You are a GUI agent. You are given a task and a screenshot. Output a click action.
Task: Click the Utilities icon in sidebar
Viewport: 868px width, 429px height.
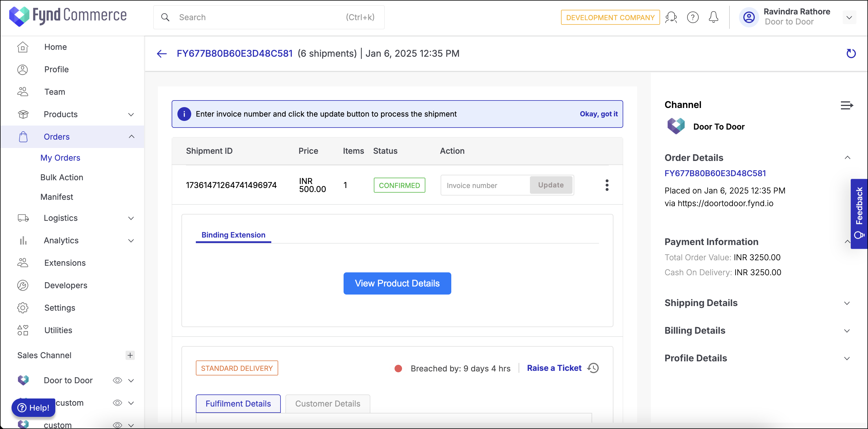(x=22, y=330)
